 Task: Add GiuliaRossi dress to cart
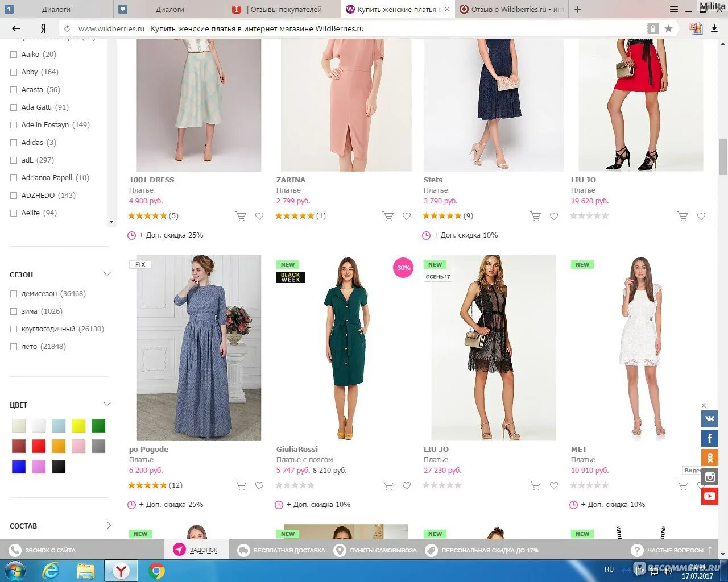388,485
